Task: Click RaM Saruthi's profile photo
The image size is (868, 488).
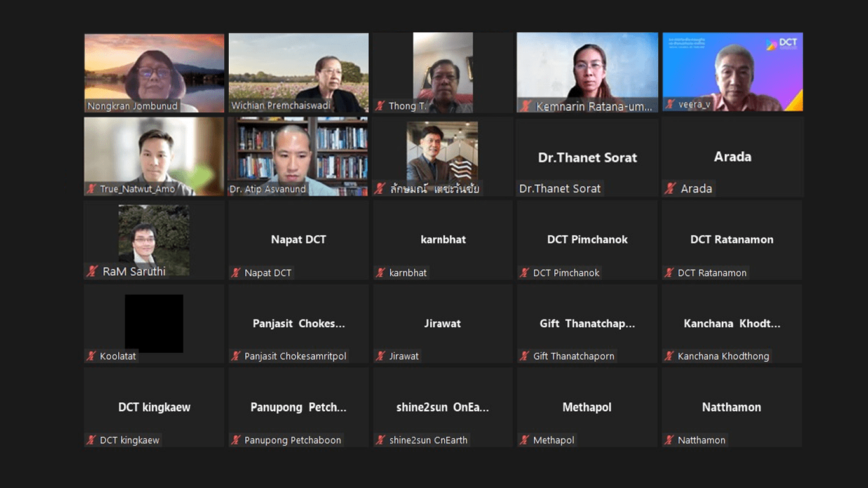Action: click(x=154, y=240)
